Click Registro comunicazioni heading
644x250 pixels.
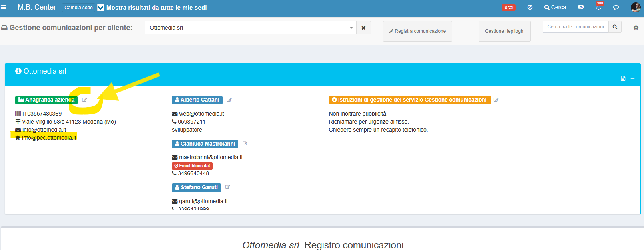(323, 245)
